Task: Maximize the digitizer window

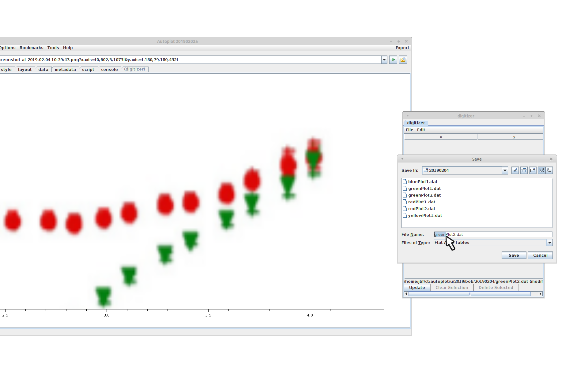Action: (x=532, y=116)
